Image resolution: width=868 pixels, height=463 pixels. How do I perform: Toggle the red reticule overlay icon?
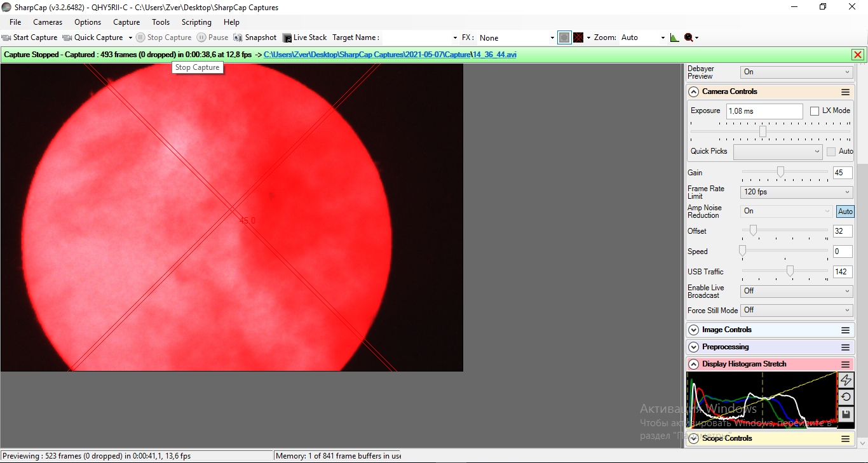click(x=578, y=37)
